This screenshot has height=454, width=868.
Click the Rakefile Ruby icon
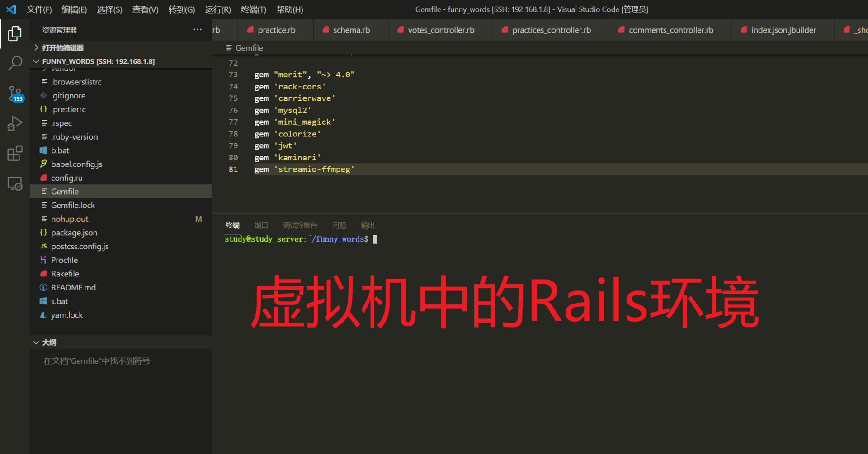[43, 274]
